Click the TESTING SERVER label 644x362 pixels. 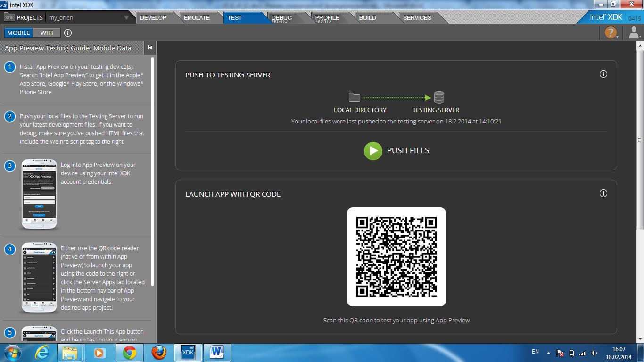(x=436, y=110)
